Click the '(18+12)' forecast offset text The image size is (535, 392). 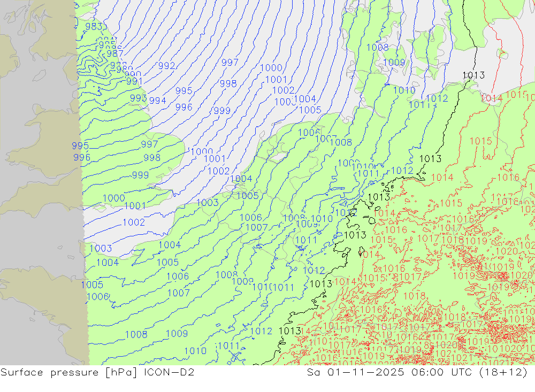[503, 372]
